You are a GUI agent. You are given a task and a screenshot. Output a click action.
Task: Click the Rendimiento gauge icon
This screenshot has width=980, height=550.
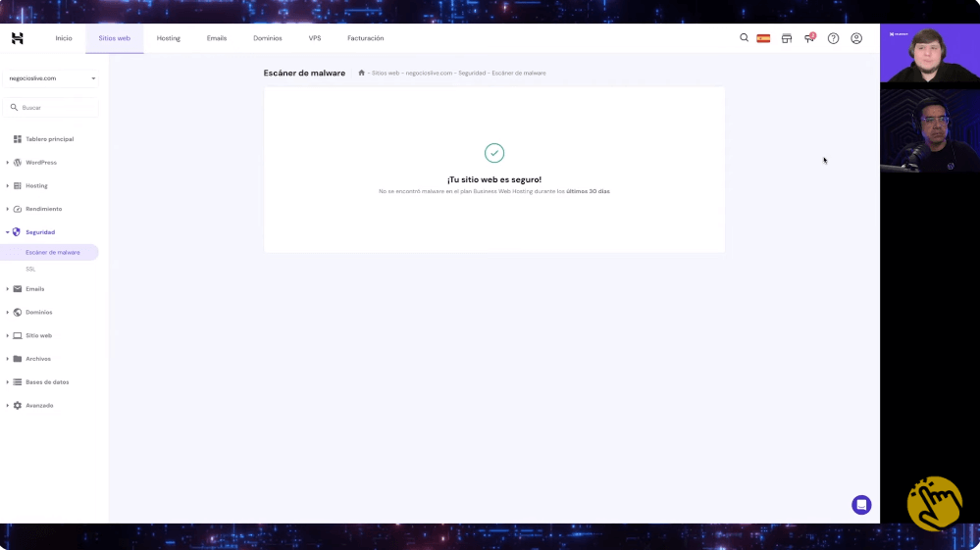(18, 209)
